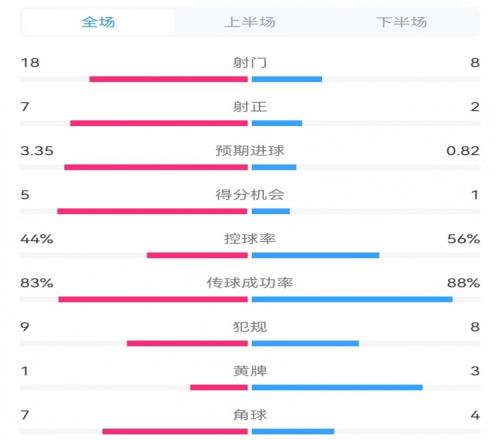The height and width of the screenshot is (440, 500).
Task: Click the 射门 shots stat label
Action: [250, 63]
